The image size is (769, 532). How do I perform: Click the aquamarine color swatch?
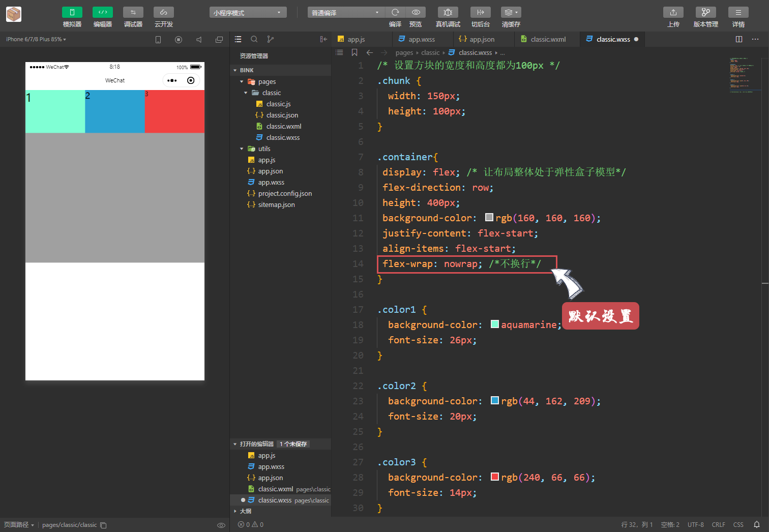click(x=495, y=324)
